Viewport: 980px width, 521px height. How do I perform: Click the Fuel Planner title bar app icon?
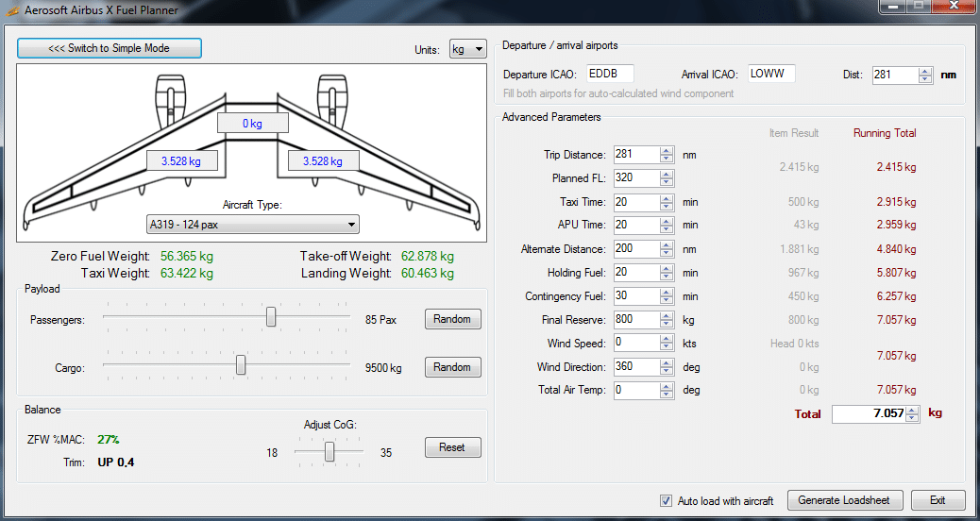pos(13,10)
